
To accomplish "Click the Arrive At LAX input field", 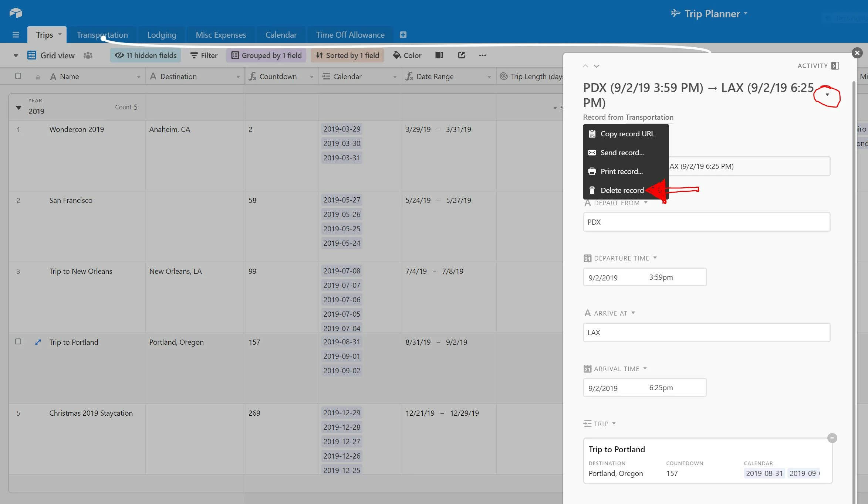I will tap(706, 333).
